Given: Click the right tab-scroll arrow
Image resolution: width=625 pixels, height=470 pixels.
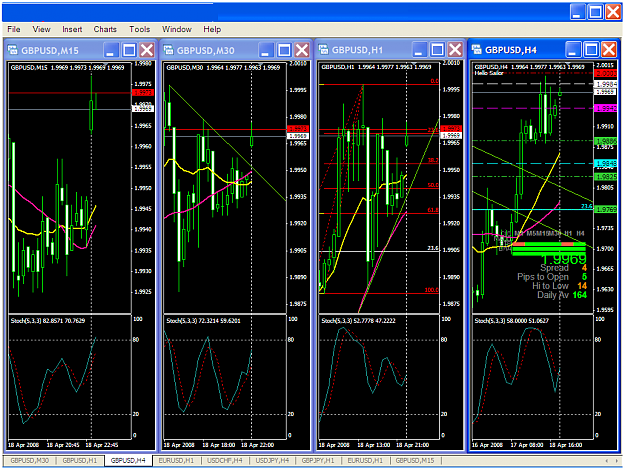Looking at the screenshot, I should [617, 461].
